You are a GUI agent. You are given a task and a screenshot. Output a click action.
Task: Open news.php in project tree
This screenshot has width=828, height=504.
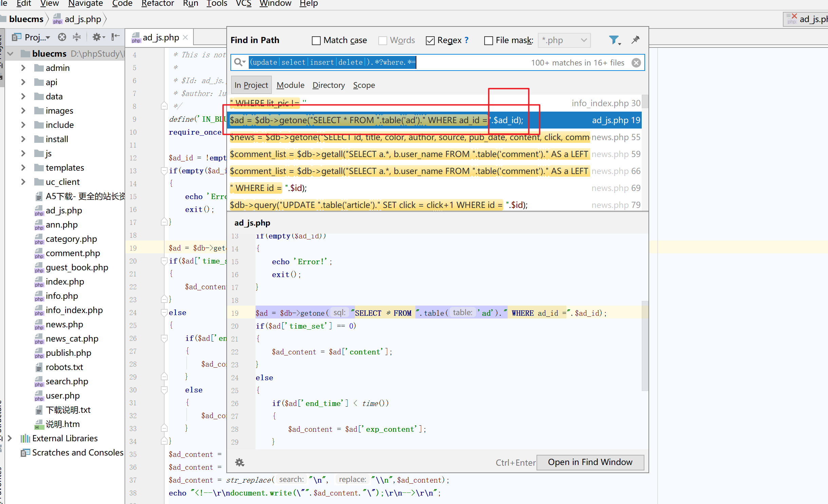coord(64,324)
